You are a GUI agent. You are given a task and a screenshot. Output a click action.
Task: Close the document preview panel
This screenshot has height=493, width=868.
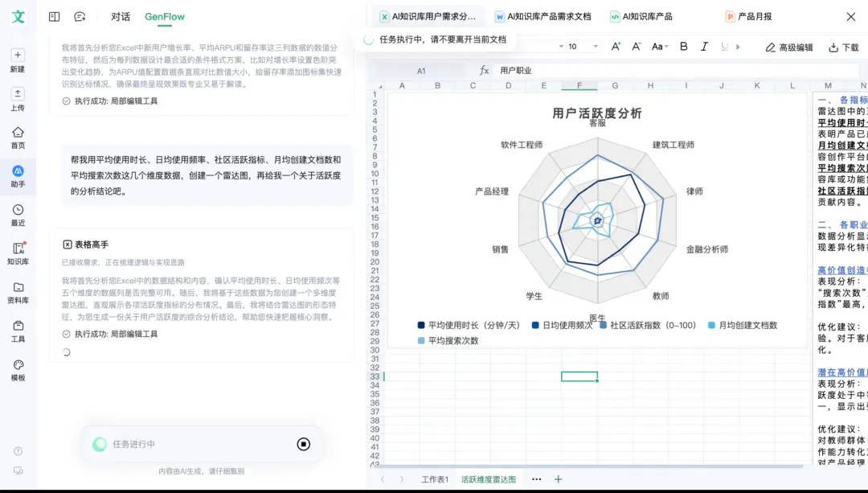(851, 17)
